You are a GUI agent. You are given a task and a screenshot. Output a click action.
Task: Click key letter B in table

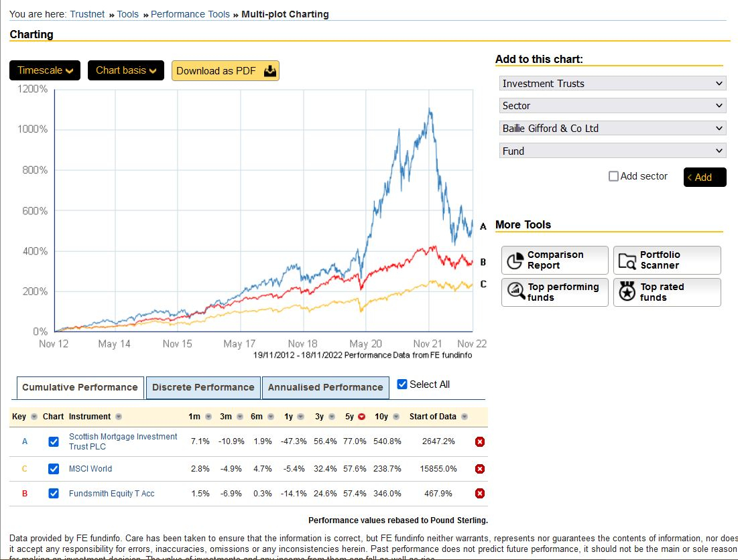tap(25, 493)
